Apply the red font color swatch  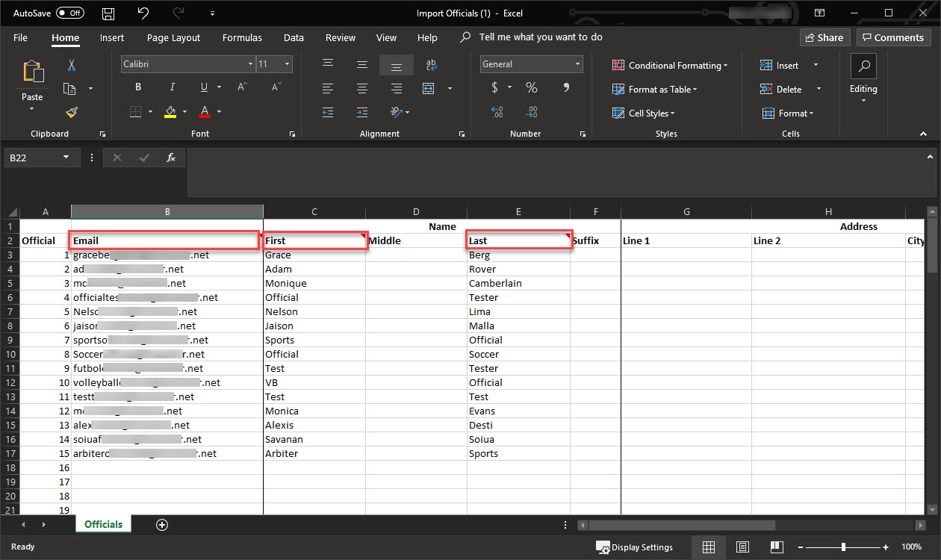(x=205, y=112)
